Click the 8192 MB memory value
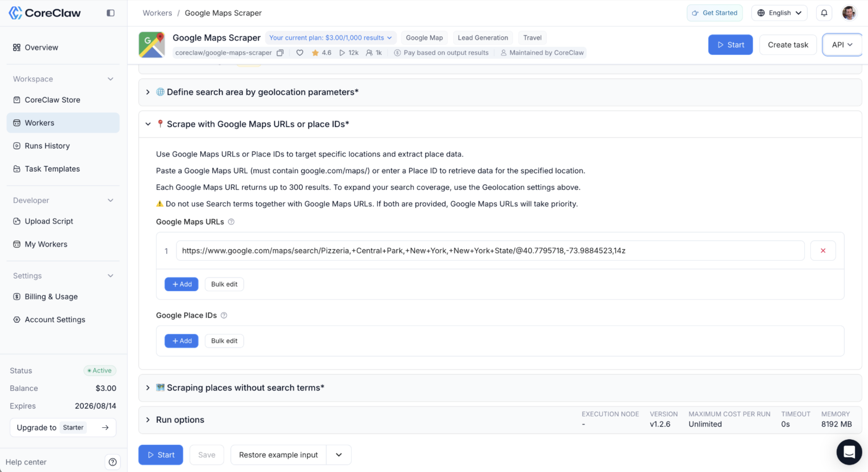 tap(836, 424)
